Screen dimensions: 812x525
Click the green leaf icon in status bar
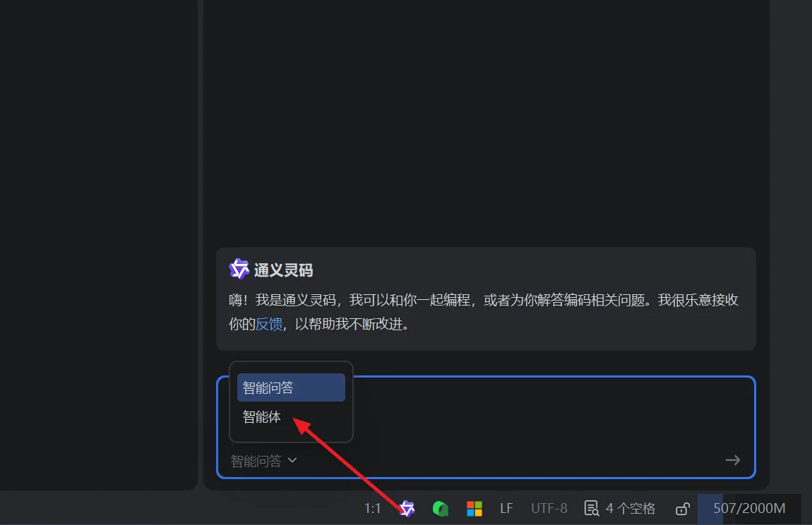click(441, 509)
